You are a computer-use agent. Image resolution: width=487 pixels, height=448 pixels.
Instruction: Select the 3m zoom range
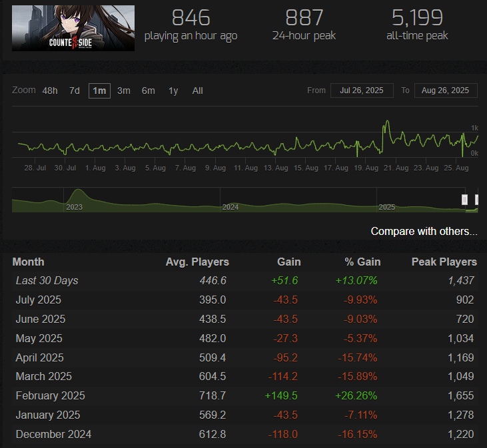click(124, 91)
